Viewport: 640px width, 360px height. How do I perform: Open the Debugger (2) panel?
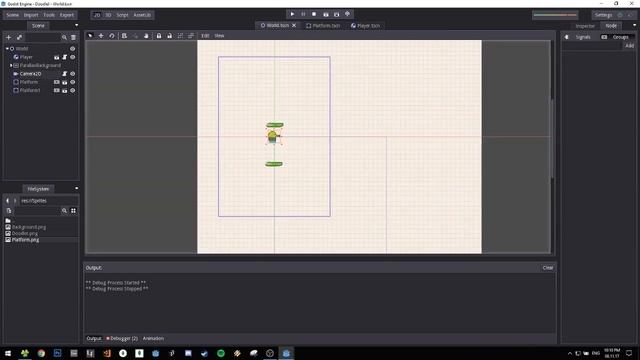point(122,338)
